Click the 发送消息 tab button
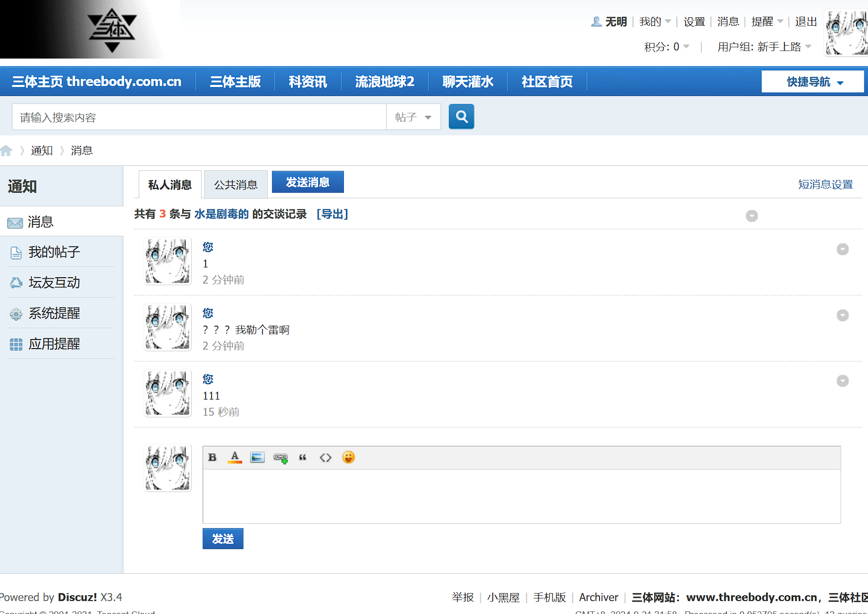868x614 pixels. point(307,182)
